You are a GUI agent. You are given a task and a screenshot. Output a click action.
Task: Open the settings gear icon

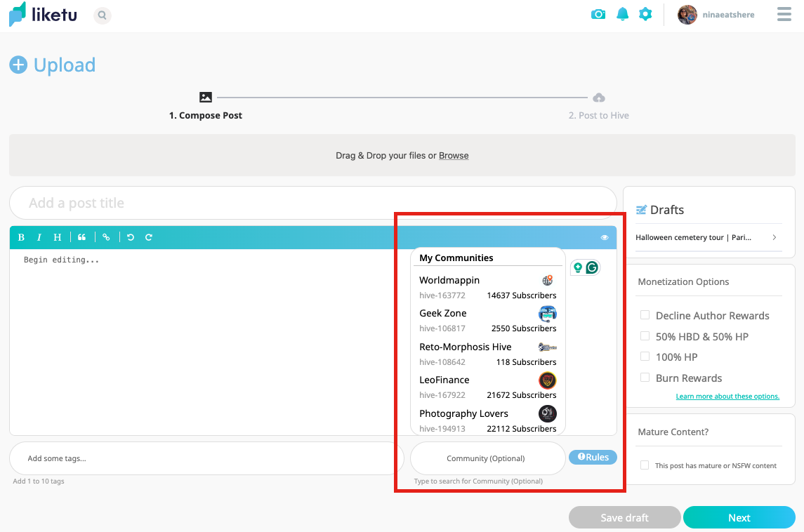coord(645,14)
